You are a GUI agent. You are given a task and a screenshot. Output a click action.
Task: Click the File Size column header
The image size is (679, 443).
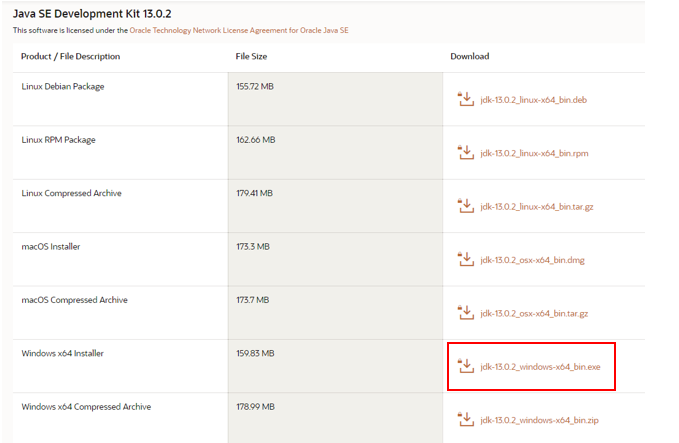[251, 56]
